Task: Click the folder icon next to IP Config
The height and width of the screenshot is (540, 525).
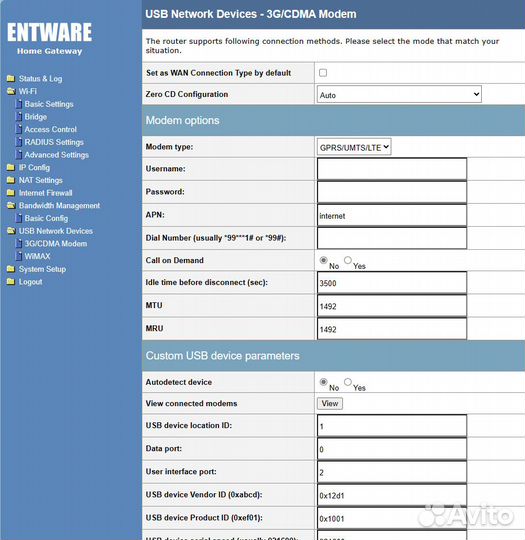Action: 11,167
